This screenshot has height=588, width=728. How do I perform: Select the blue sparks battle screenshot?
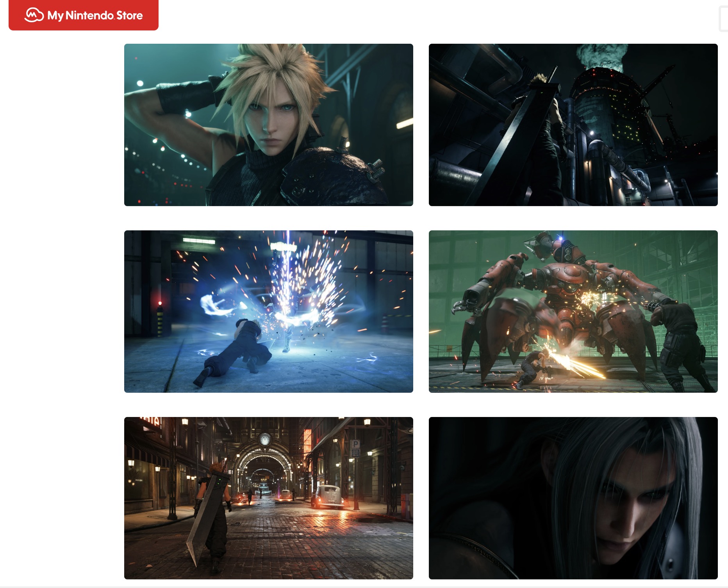(269, 312)
